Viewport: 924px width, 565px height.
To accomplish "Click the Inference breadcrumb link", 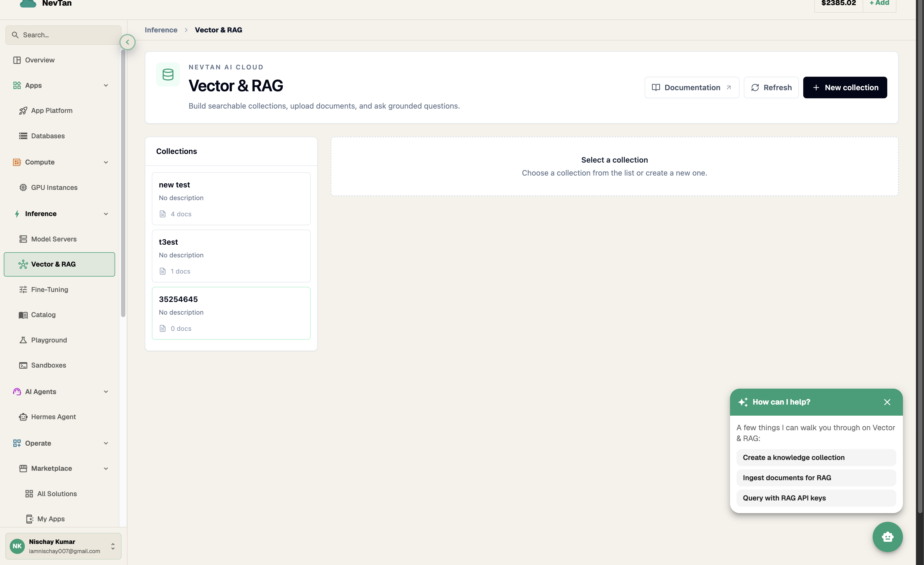I will [161, 30].
